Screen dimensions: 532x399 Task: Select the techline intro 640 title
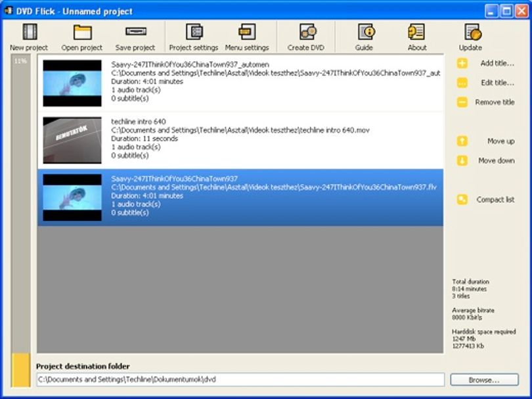(240, 140)
